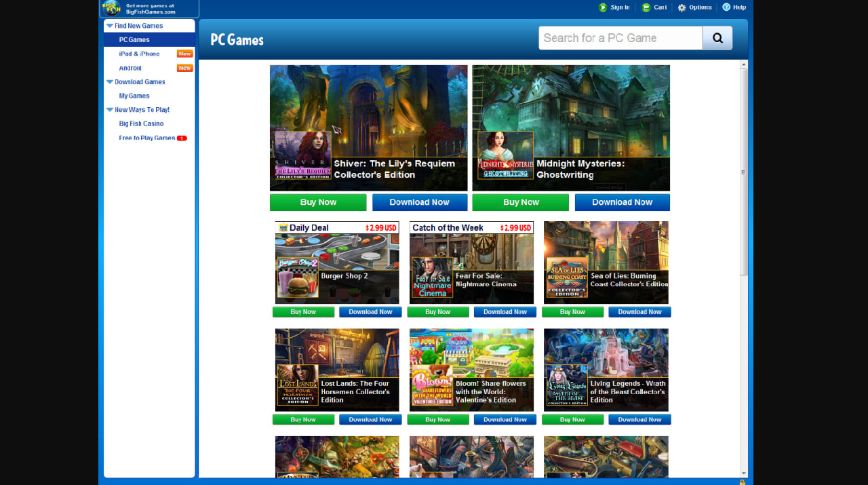Viewport: 868px width, 485px height.
Task: Open the Big Fish Casino link
Action: (141, 124)
